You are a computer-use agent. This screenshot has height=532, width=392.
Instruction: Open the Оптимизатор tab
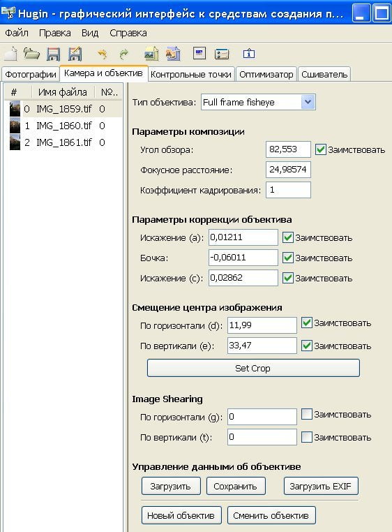pos(266,74)
